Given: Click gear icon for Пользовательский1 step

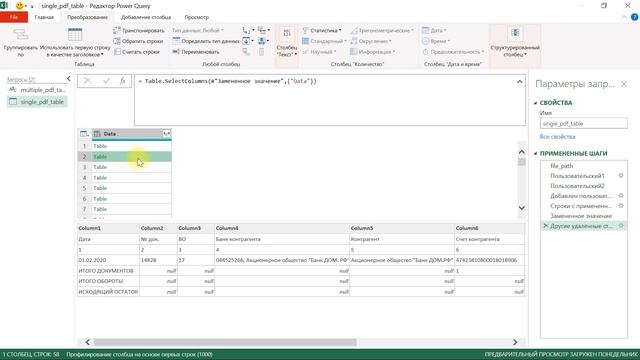Looking at the screenshot, I should tap(621, 176).
